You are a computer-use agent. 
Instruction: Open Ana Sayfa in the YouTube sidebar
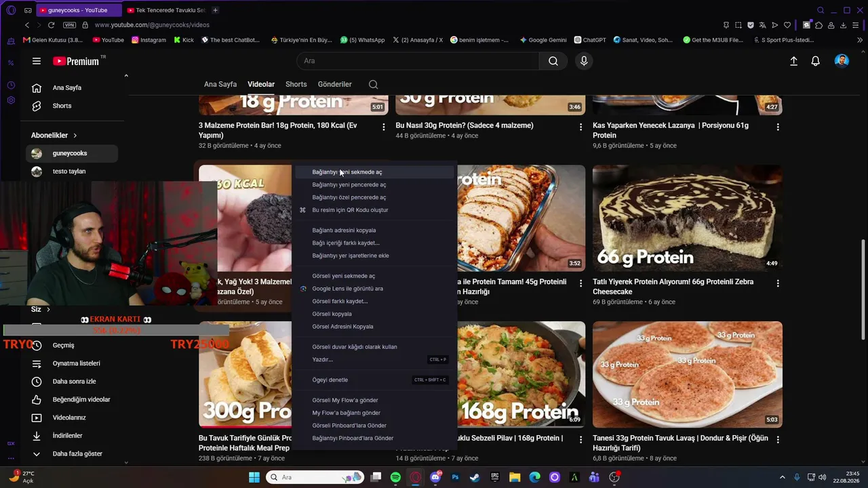coord(72,88)
